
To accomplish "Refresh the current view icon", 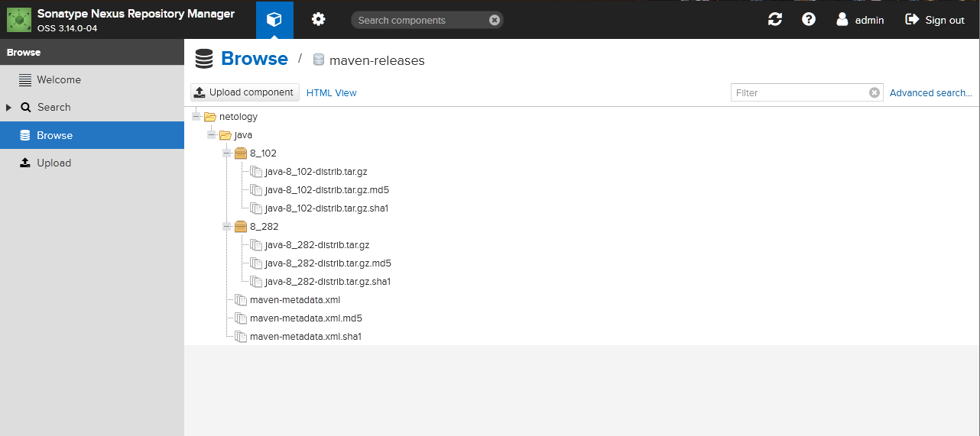I will click(775, 20).
